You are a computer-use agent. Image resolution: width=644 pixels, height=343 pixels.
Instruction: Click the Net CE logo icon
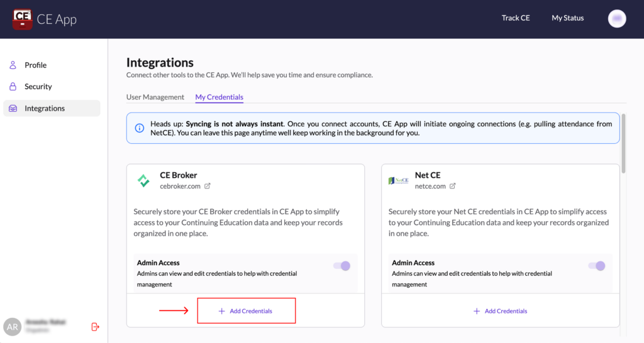point(398,181)
